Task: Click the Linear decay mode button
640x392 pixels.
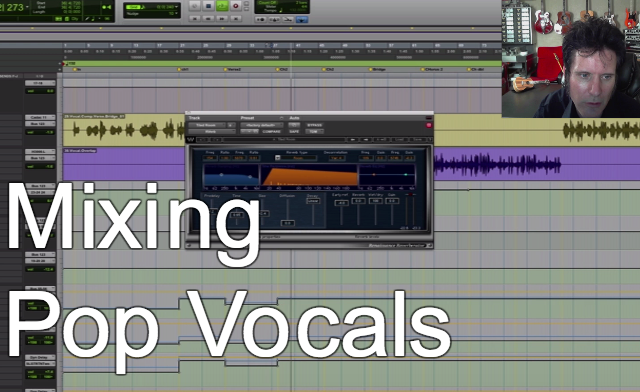Action: coord(313,201)
